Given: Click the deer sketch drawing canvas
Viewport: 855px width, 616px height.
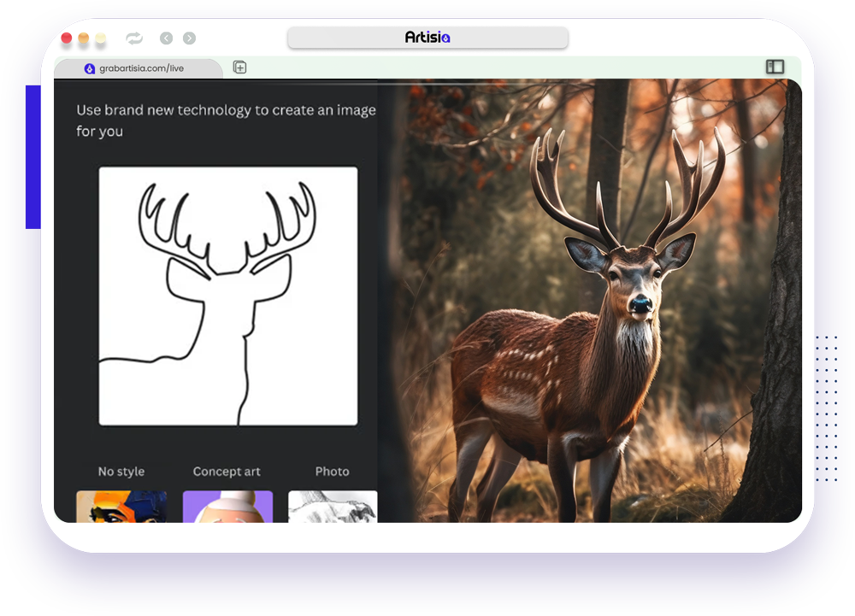Looking at the screenshot, I should 228,296.
